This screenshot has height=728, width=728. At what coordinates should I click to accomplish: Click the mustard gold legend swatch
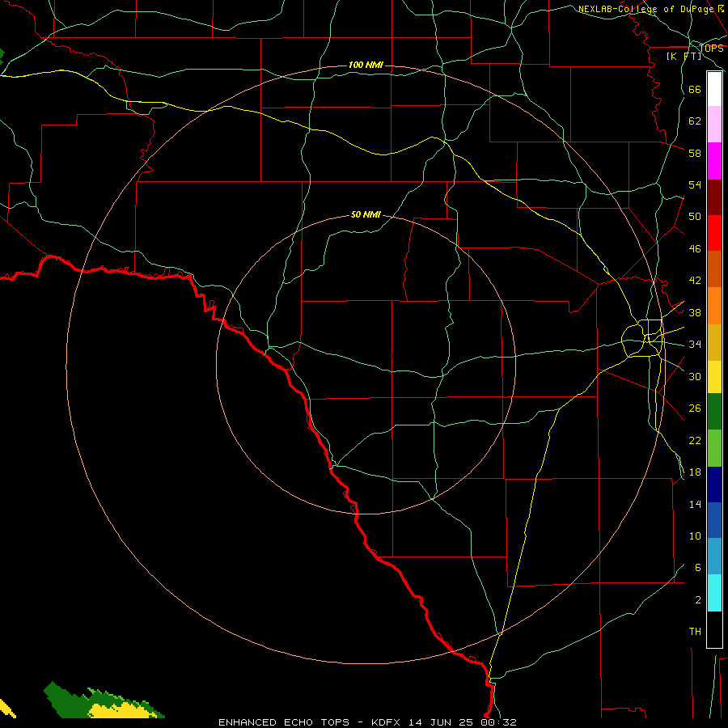[714, 342]
